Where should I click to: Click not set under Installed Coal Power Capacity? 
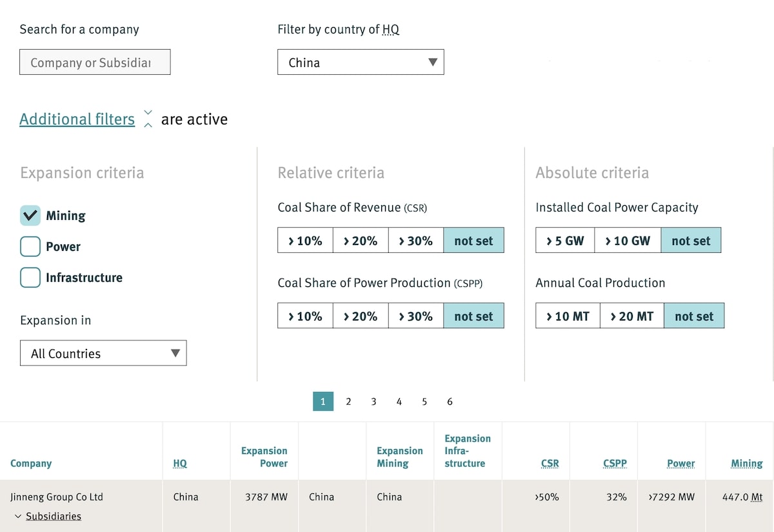[x=691, y=241]
